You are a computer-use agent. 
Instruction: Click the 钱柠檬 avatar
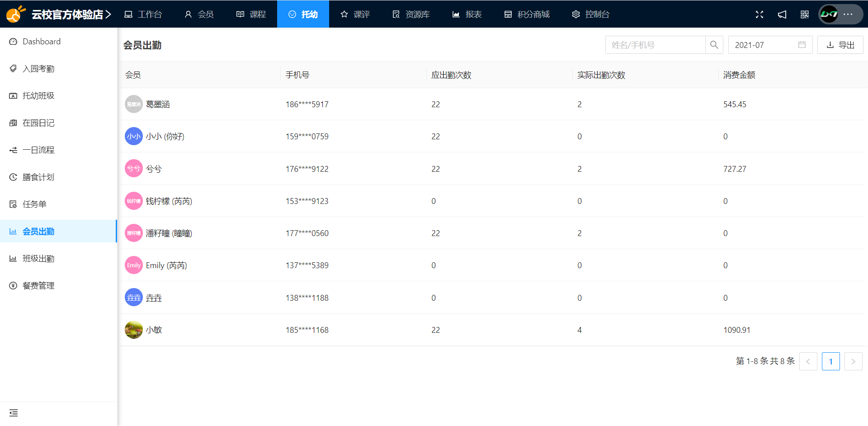(134, 201)
